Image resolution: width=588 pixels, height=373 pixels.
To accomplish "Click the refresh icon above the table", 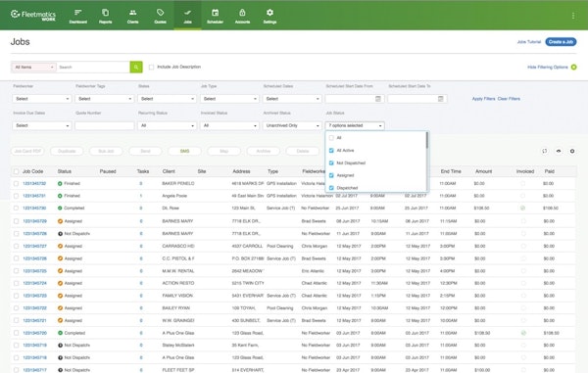I will (545, 151).
